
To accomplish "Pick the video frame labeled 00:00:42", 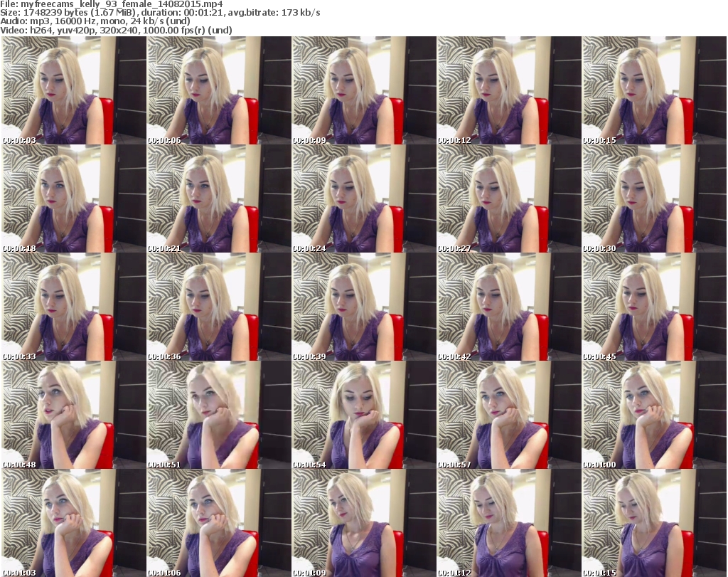I will [509, 307].
